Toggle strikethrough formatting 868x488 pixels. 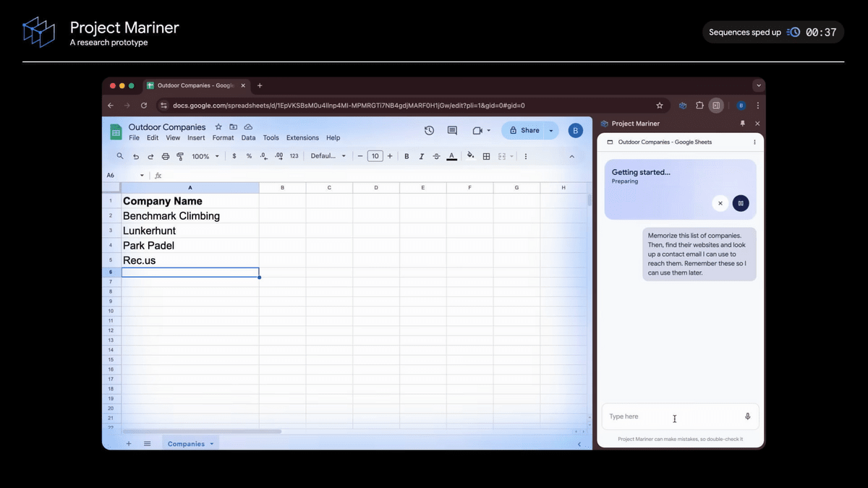pos(435,155)
